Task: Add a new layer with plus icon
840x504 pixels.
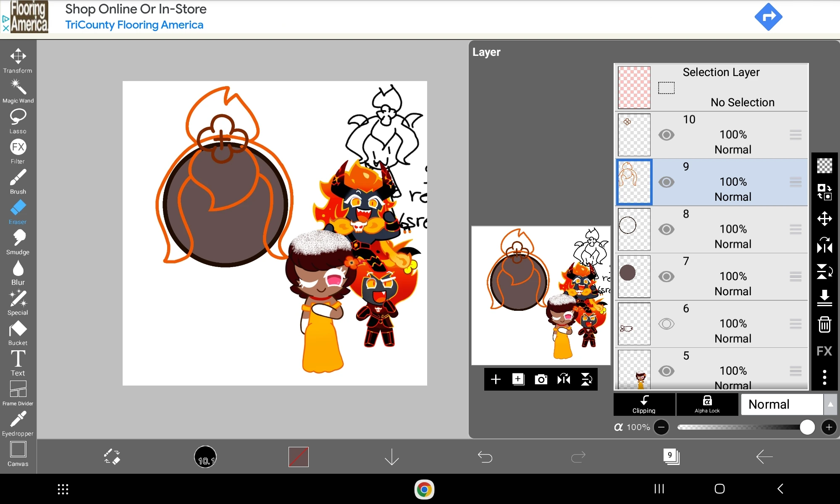Action: 496,379
